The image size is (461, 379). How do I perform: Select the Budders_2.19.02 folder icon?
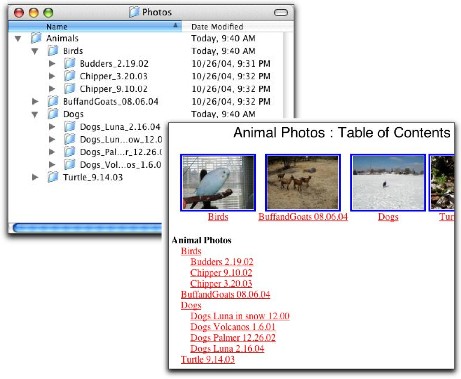click(x=69, y=63)
